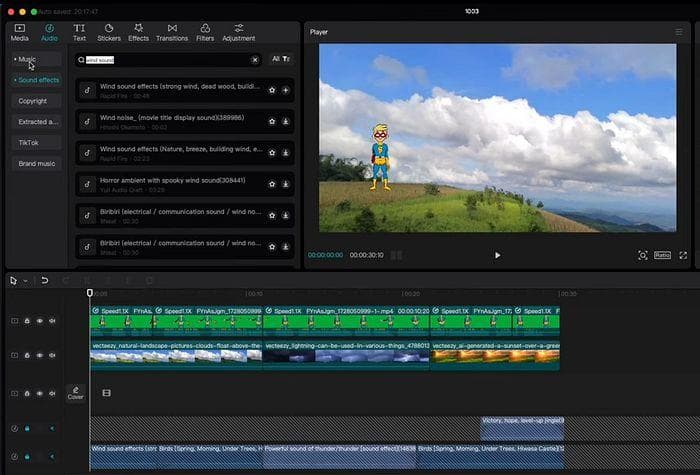Expand the cursor tool mode dropdown
This screenshot has width=700, height=475.
pyautogui.click(x=25, y=281)
